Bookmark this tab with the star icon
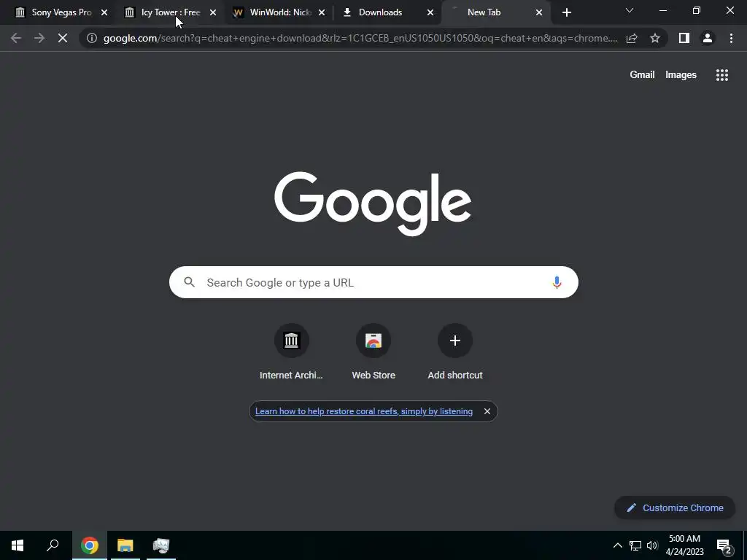This screenshot has height=560, width=747. (x=655, y=38)
